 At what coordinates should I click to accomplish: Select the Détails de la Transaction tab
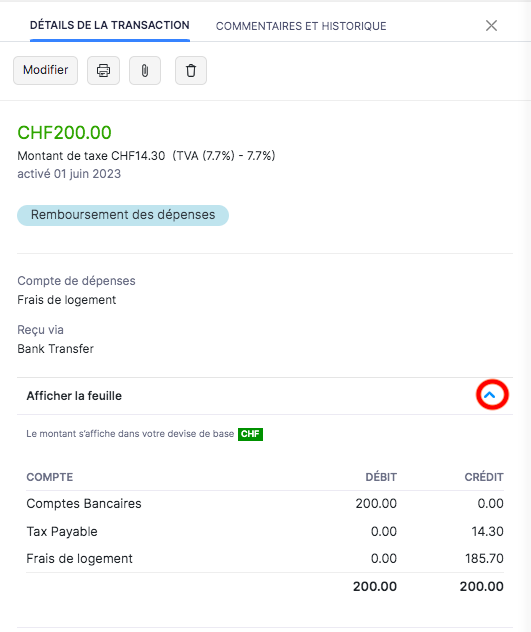tap(110, 25)
